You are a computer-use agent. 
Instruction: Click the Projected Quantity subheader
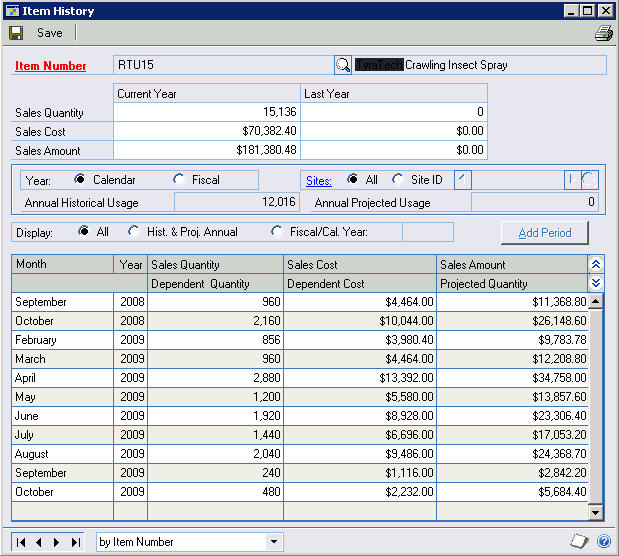(x=512, y=283)
